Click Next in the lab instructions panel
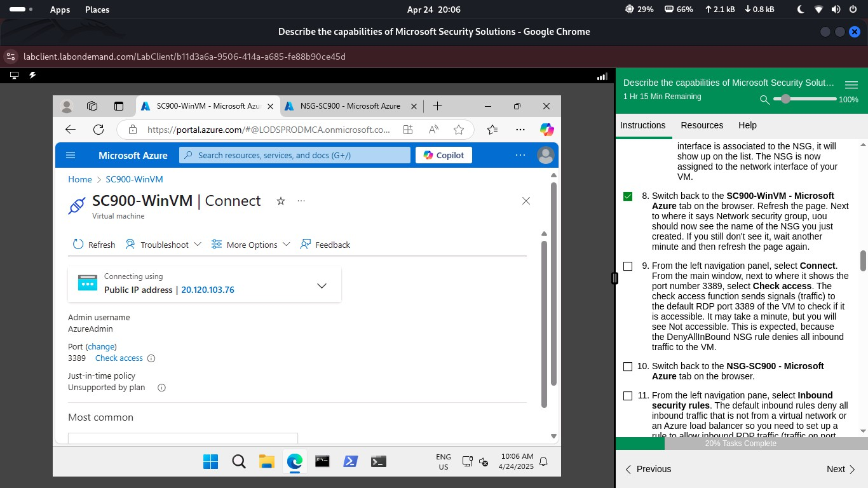 [x=835, y=469]
